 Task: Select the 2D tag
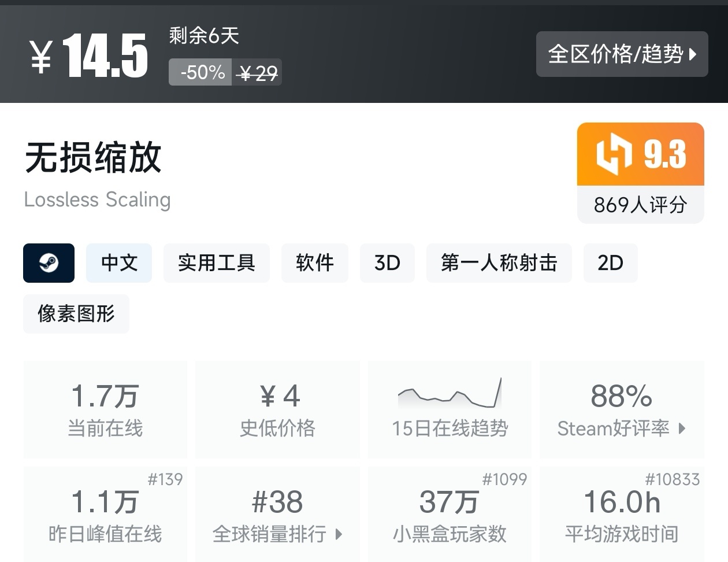[611, 263]
